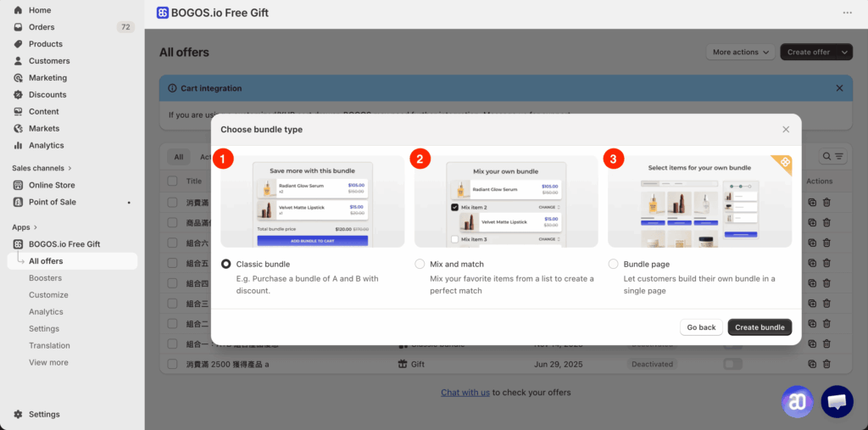The width and height of the screenshot is (868, 430).
Task: Expand View more under BOGOS menu
Action: (48, 362)
